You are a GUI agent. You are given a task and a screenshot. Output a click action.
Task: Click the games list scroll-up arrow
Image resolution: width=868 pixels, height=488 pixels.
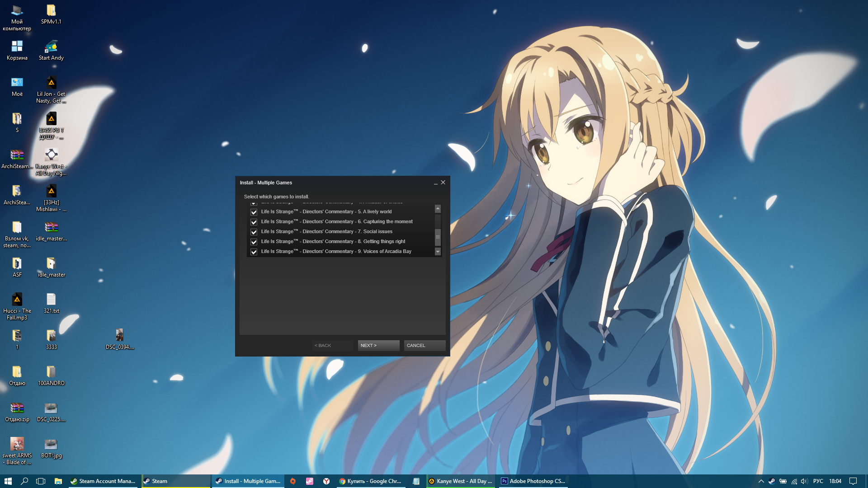438,208
